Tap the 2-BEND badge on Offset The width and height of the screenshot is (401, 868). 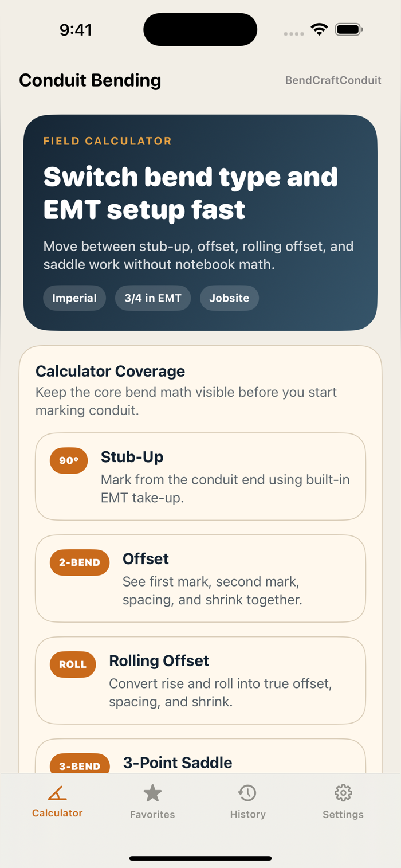(x=80, y=562)
